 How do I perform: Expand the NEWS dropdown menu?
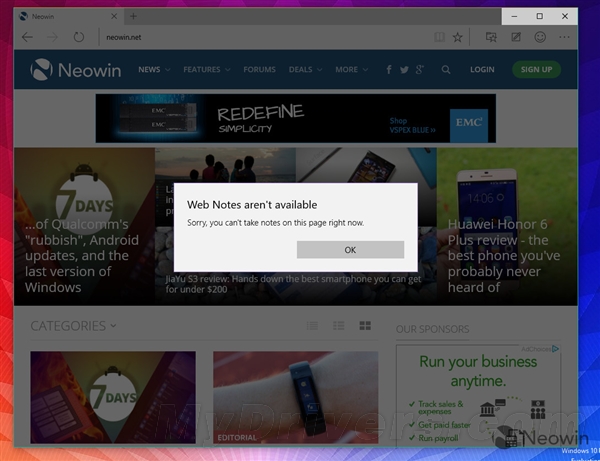click(154, 70)
